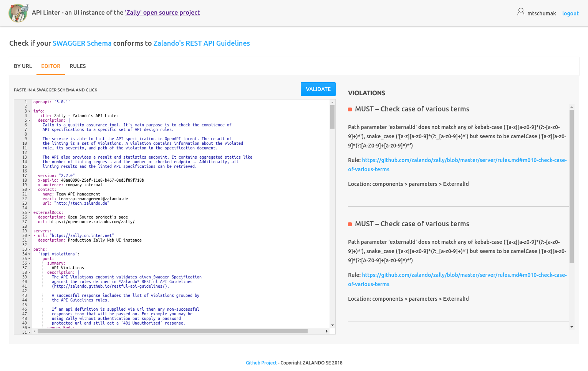Click the first 'MUST – Check case of various terms' heading

click(x=412, y=109)
